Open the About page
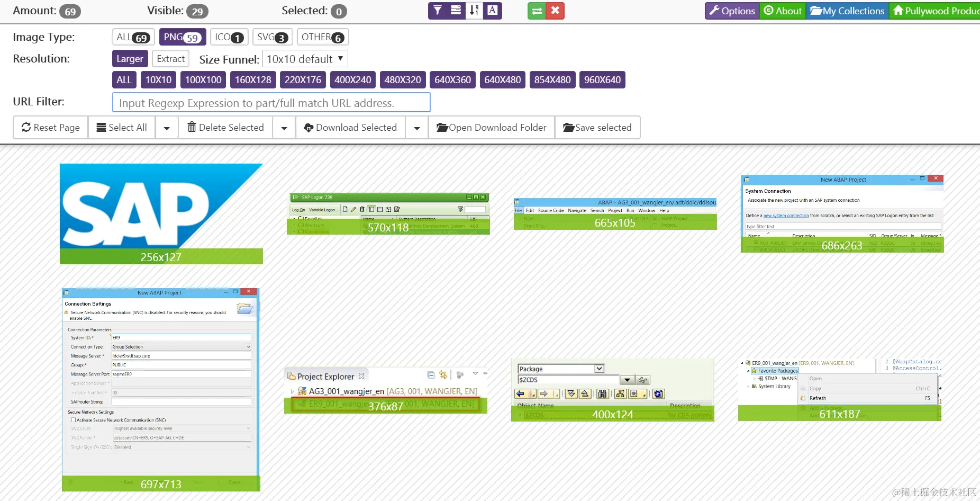The height and width of the screenshot is (501, 980). click(783, 11)
